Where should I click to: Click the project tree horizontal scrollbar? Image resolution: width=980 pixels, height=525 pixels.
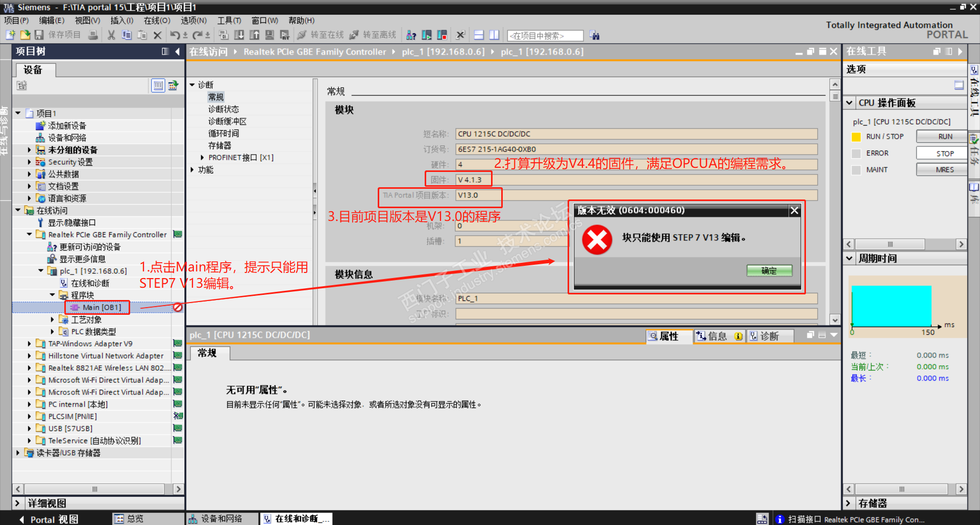[94, 489]
